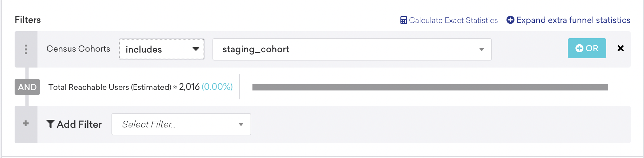Click the AND connector badge

coord(27,87)
